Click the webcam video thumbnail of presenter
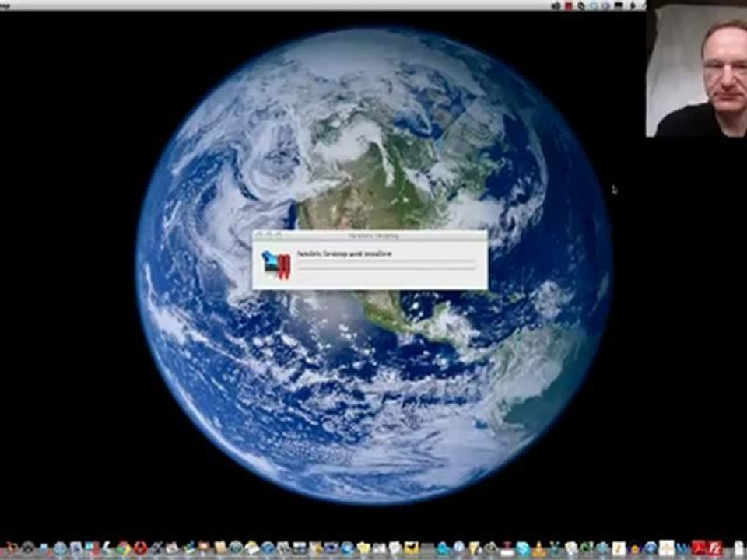The image size is (747, 560). click(x=696, y=70)
